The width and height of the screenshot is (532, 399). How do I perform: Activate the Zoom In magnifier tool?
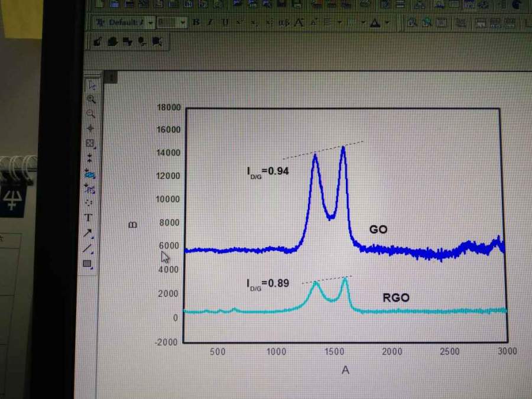tap(91, 99)
